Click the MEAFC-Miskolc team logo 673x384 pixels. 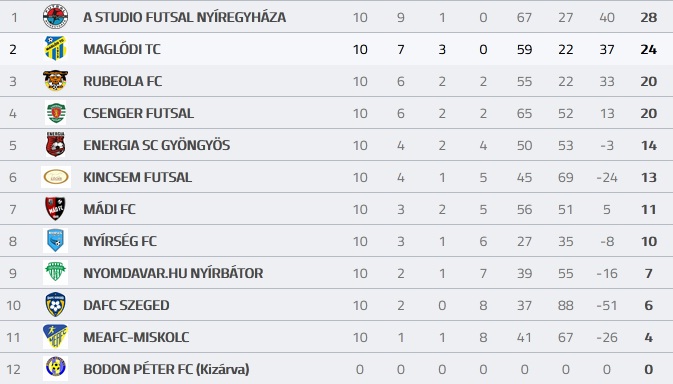[55, 337]
